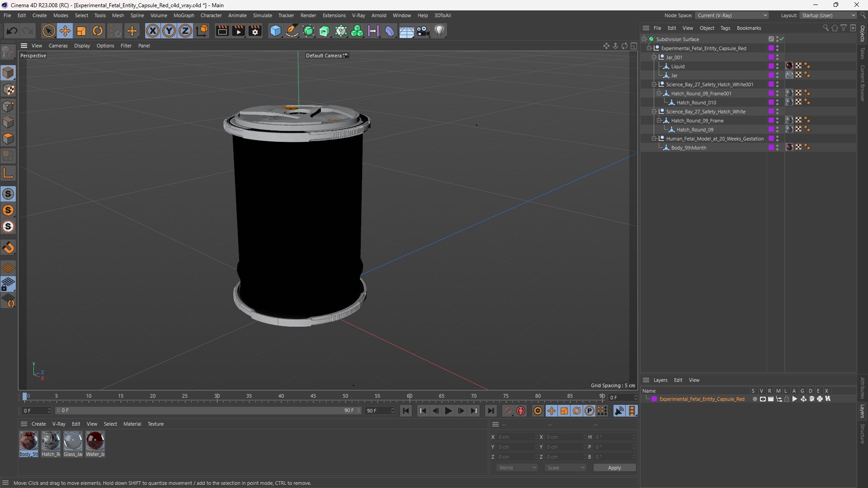Play the animation forward
This screenshot has width=868, height=488.
[448, 411]
